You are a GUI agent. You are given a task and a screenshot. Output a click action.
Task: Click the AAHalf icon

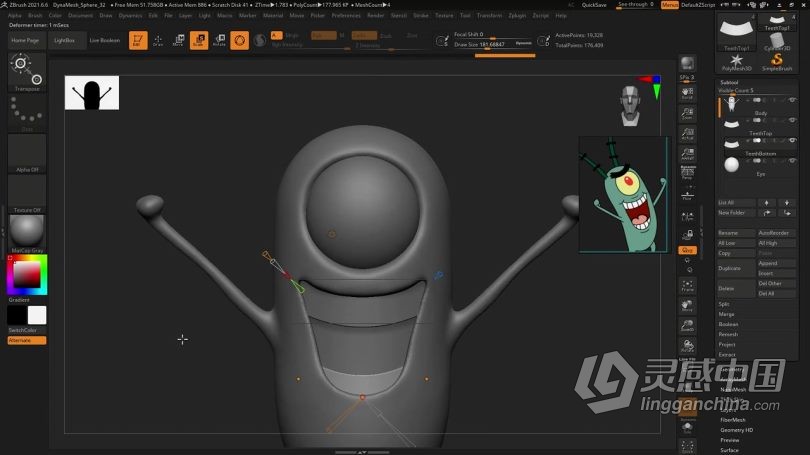click(687, 153)
